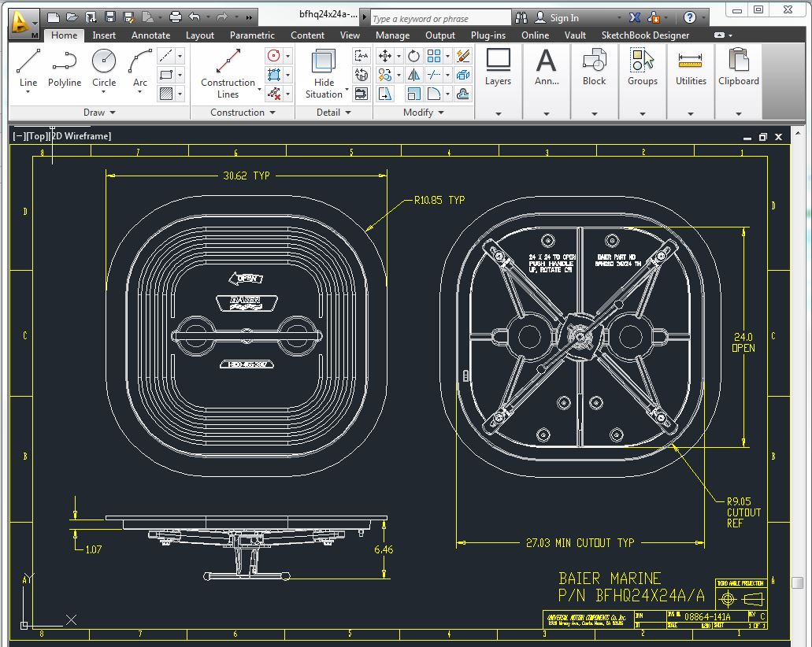Open the Layers panel dropdown
This screenshot has width=812, height=647.
[x=499, y=113]
